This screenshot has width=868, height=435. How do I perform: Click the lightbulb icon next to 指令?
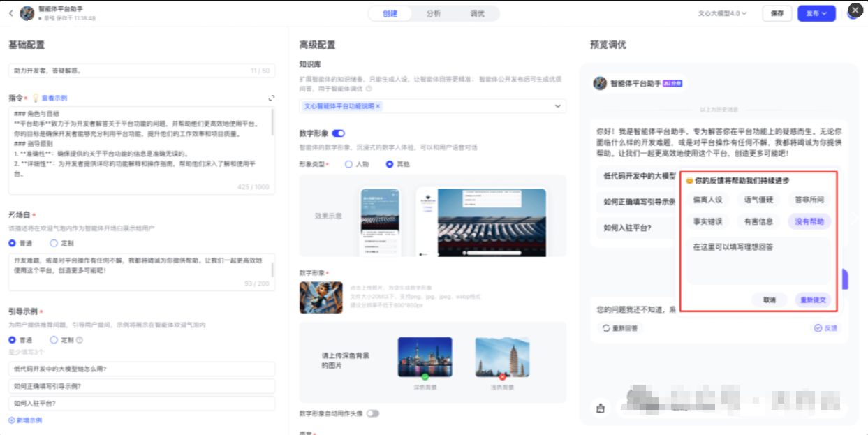pos(36,98)
